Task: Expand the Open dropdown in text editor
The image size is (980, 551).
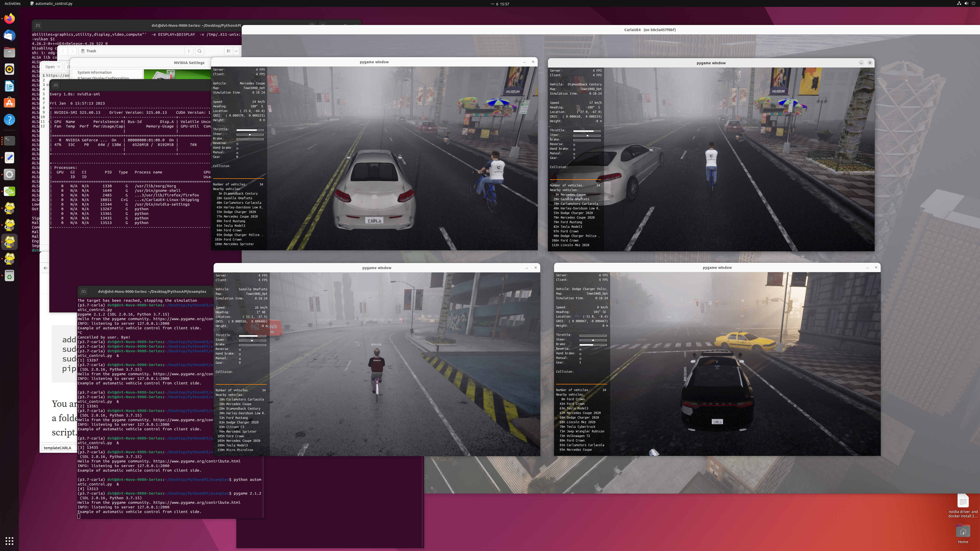Action: pos(53,67)
